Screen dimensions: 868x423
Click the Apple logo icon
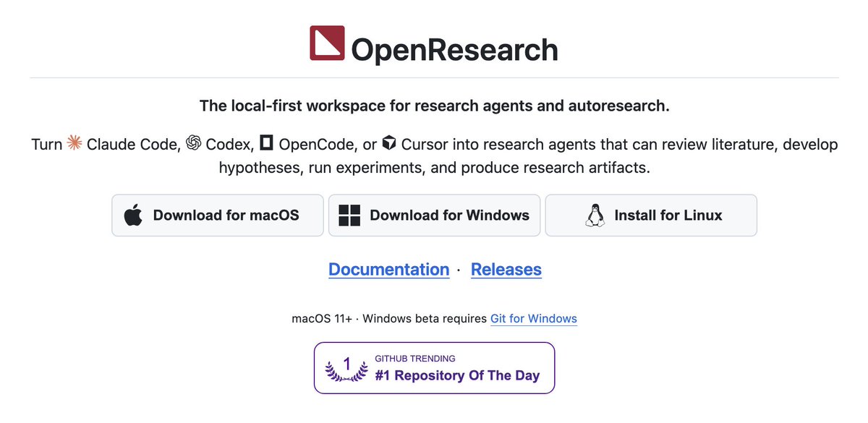(x=133, y=215)
